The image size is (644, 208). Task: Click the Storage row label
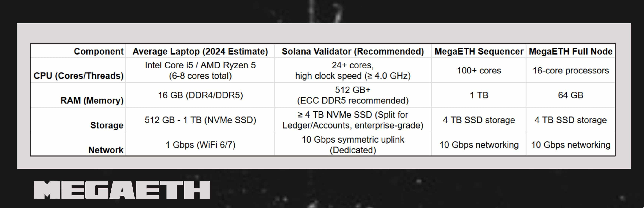click(x=107, y=125)
